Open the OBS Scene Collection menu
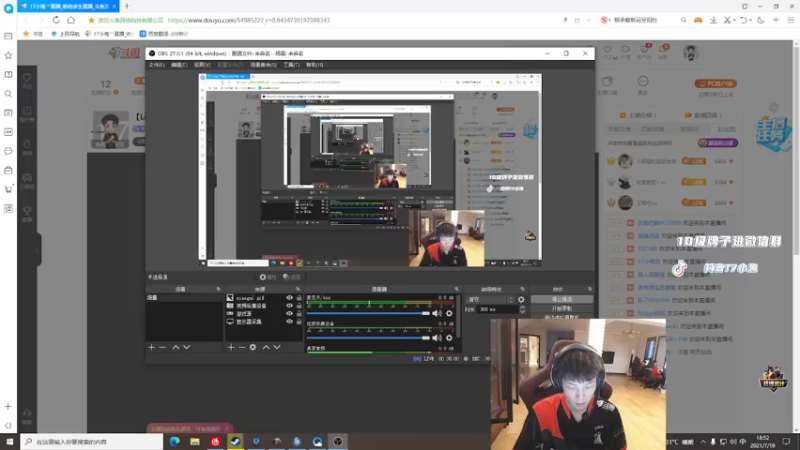Viewport: 800px width, 450px height. tap(263, 65)
